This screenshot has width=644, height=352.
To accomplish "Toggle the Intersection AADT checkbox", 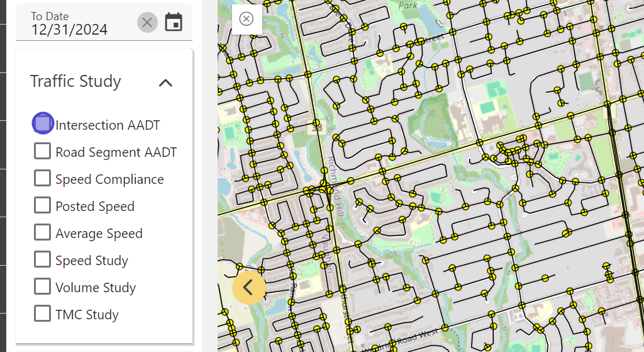I will point(43,123).
